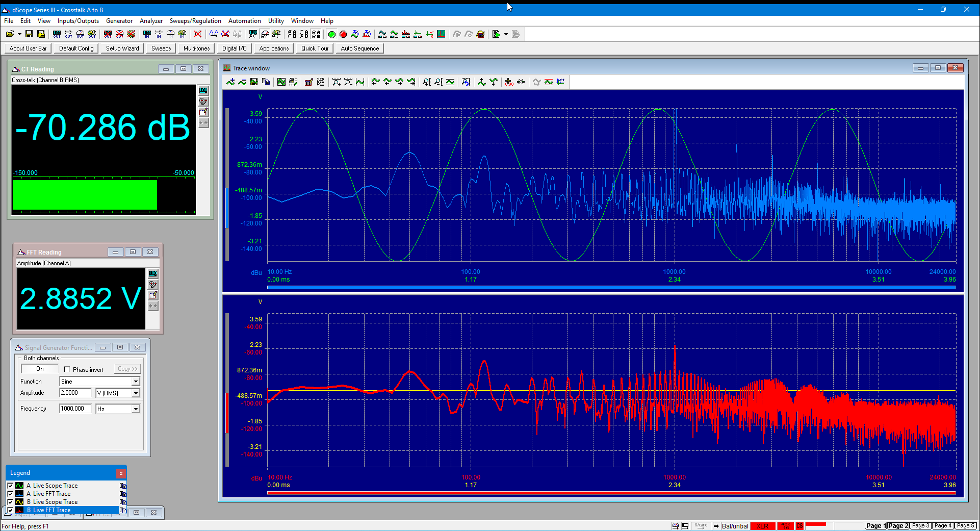Click the numeric values list icon in Trace toolbar
The width and height of the screenshot is (980, 531).
pyautogui.click(x=320, y=82)
